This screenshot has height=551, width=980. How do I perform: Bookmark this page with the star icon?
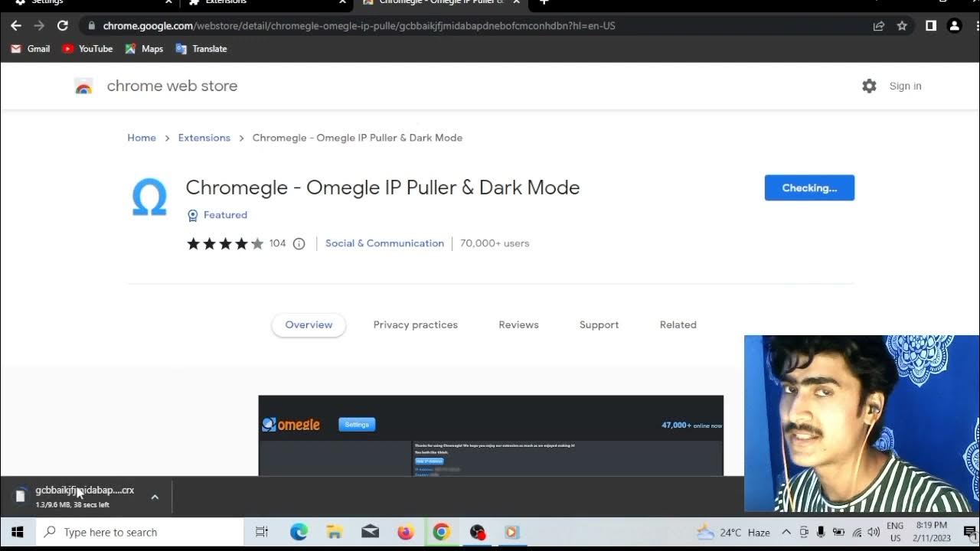[x=902, y=26]
